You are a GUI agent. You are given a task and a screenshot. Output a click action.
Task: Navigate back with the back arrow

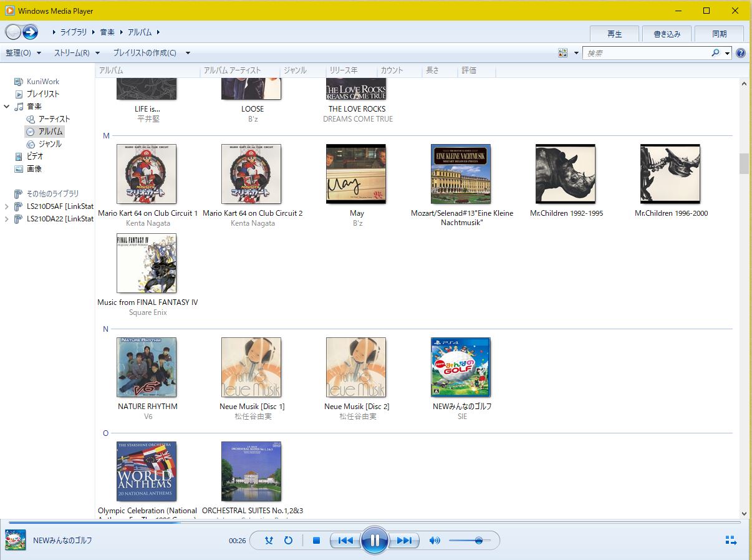click(13, 32)
